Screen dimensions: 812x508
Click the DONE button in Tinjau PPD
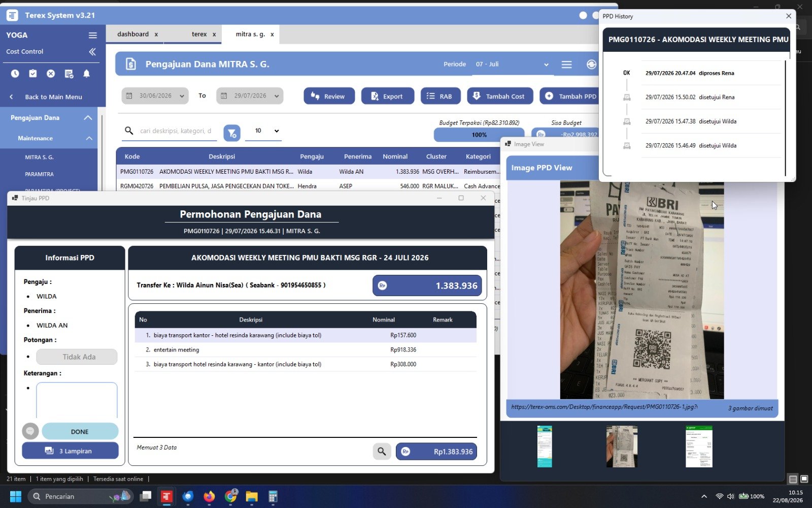coord(80,431)
